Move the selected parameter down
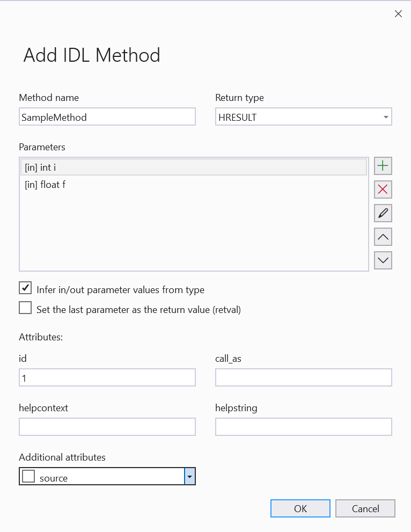411x532 pixels. pos(383,260)
